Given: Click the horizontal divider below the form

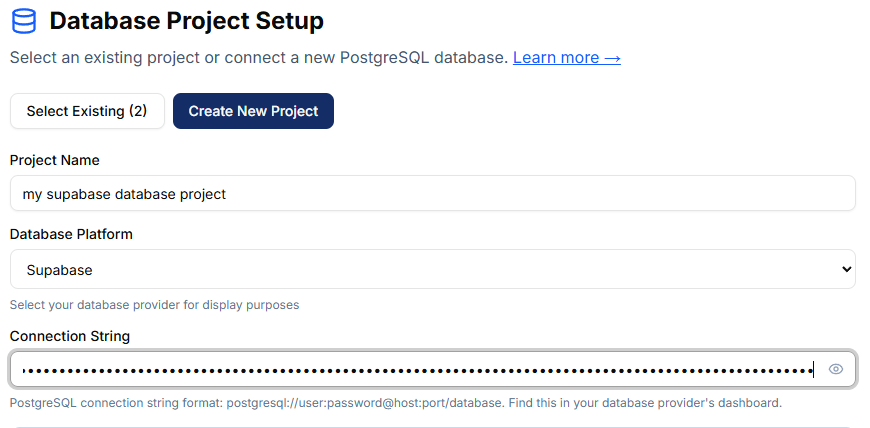Looking at the screenshot, I should click(x=432, y=427).
